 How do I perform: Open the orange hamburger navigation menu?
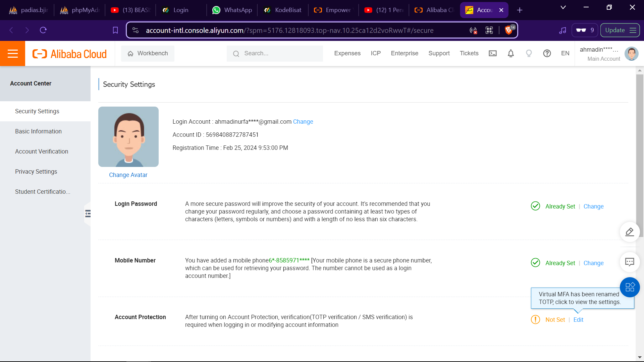pyautogui.click(x=12, y=54)
